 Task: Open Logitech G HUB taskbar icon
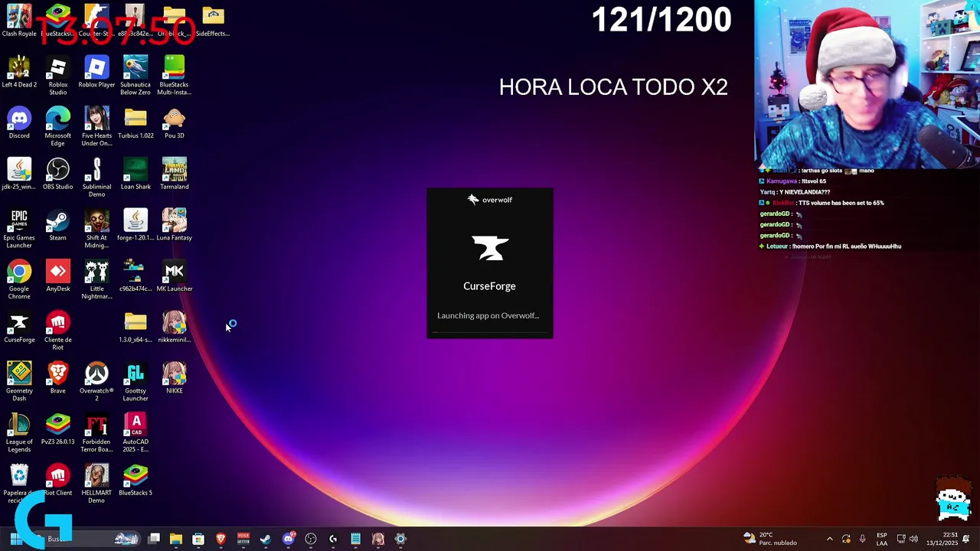pyautogui.click(x=333, y=539)
